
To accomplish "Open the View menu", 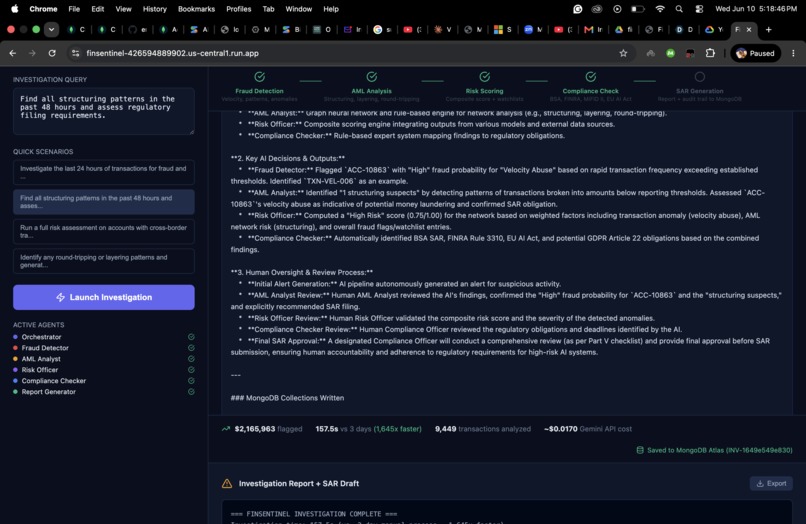I will (x=123, y=9).
